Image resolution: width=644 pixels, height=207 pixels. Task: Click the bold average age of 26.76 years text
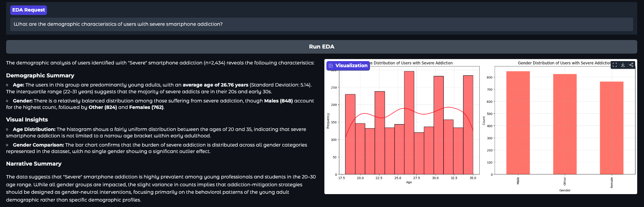[215, 85]
